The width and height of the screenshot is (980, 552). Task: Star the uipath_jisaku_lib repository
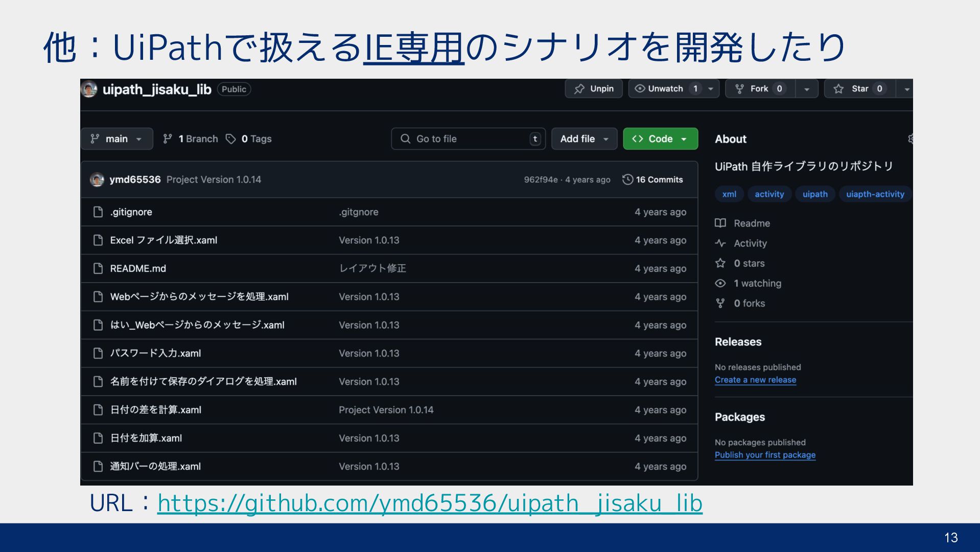pyautogui.click(x=860, y=88)
